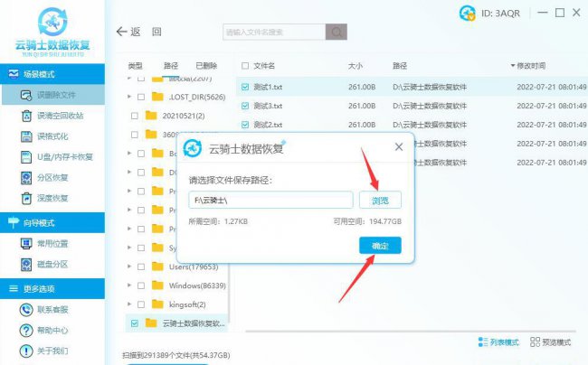The height and width of the screenshot is (365, 588).
Task: Open 误清空回收站 recycle bin icon
Action: pos(26,116)
